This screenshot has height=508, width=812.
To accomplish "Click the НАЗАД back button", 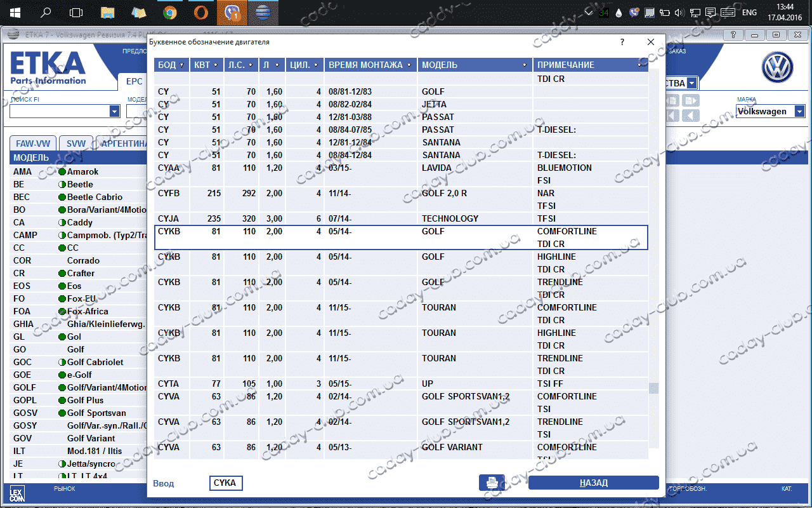I will (594, 483).
